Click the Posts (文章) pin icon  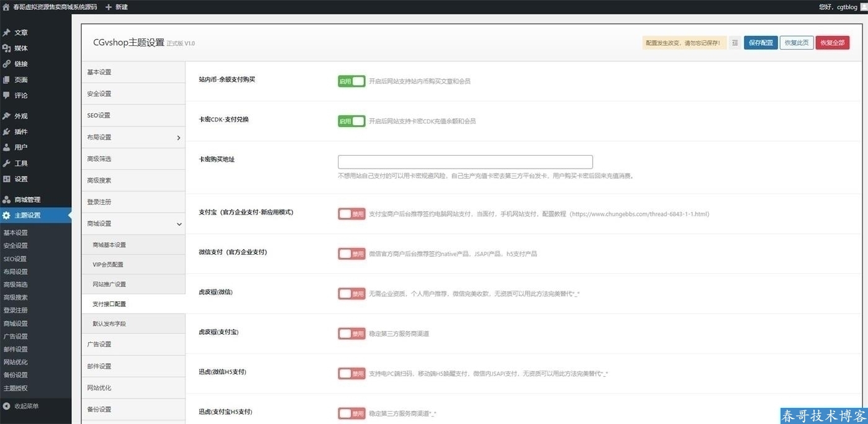7,32
